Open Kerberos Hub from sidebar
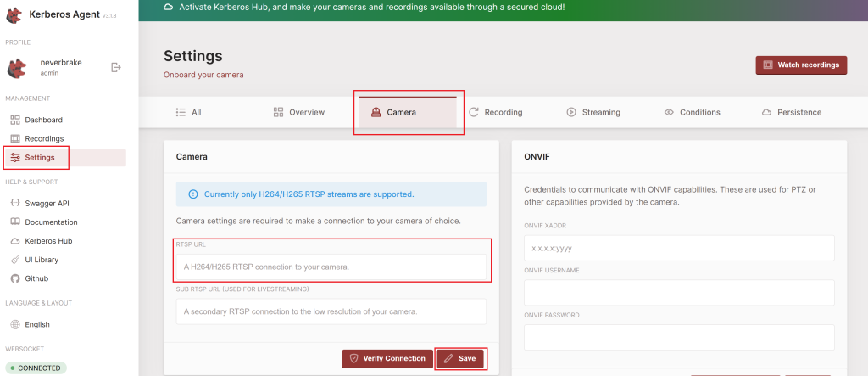This screenshot has height=376, width=868. 48,241
